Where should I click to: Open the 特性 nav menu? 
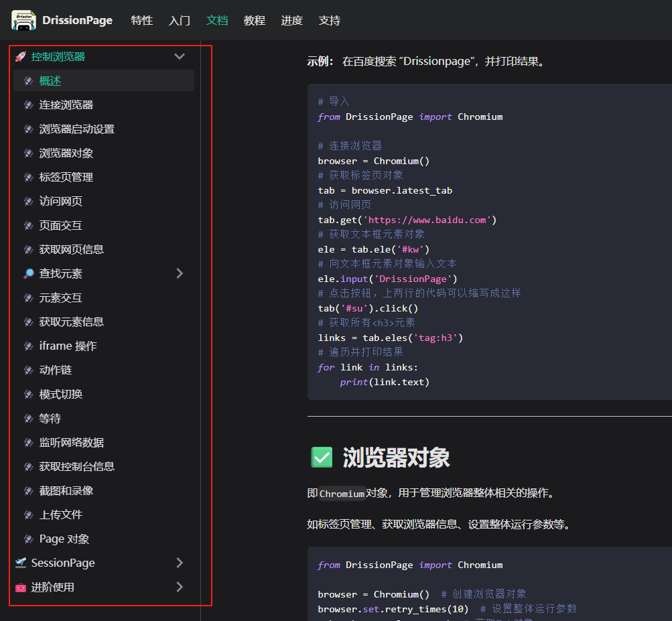pos(142,20)
